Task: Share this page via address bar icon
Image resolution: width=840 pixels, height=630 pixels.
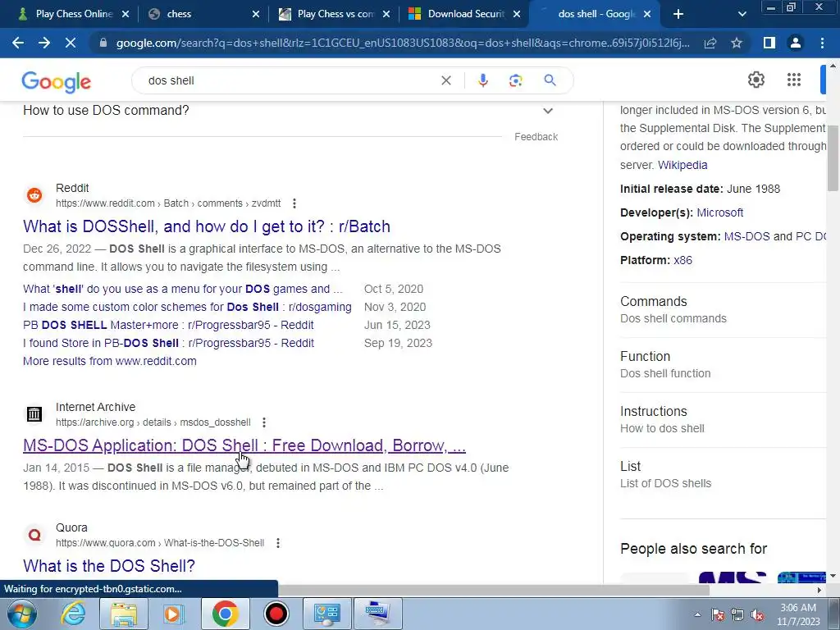Action: 710,43
